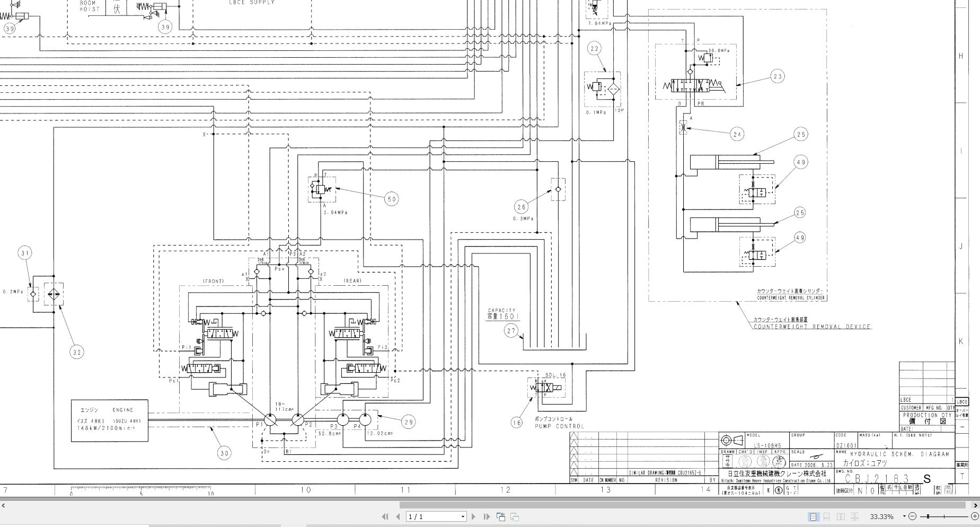The width and height of the screenshot is (980, 527).
Task: Click the horizontal scrollbar thumb
Action: click(x=684, y=505)
